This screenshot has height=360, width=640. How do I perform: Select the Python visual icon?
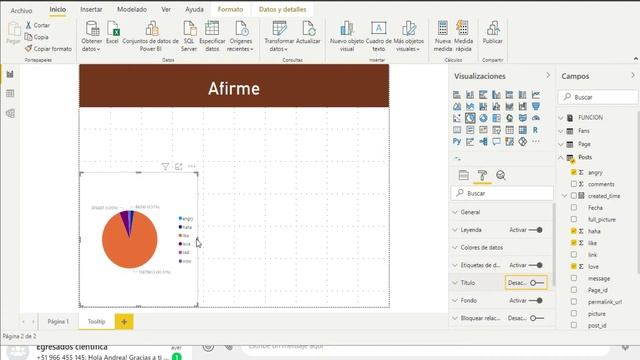[x=457, y=142]
